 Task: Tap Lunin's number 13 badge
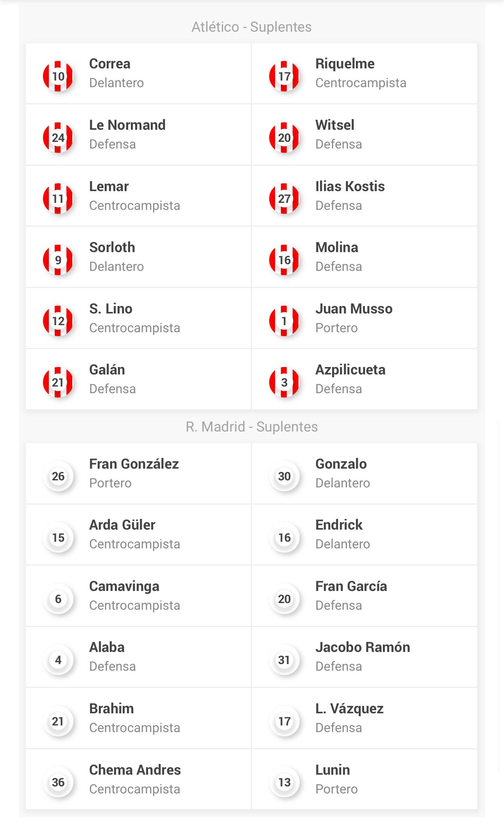[284, 782]
